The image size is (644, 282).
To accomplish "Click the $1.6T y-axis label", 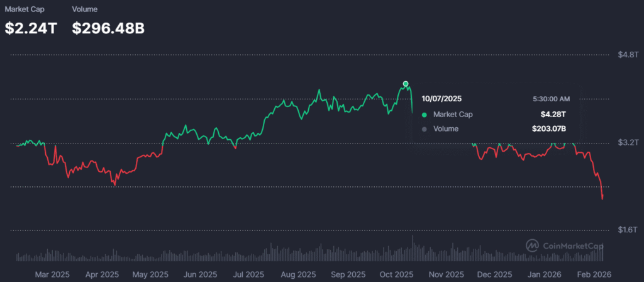I will [x=626, y=230].
